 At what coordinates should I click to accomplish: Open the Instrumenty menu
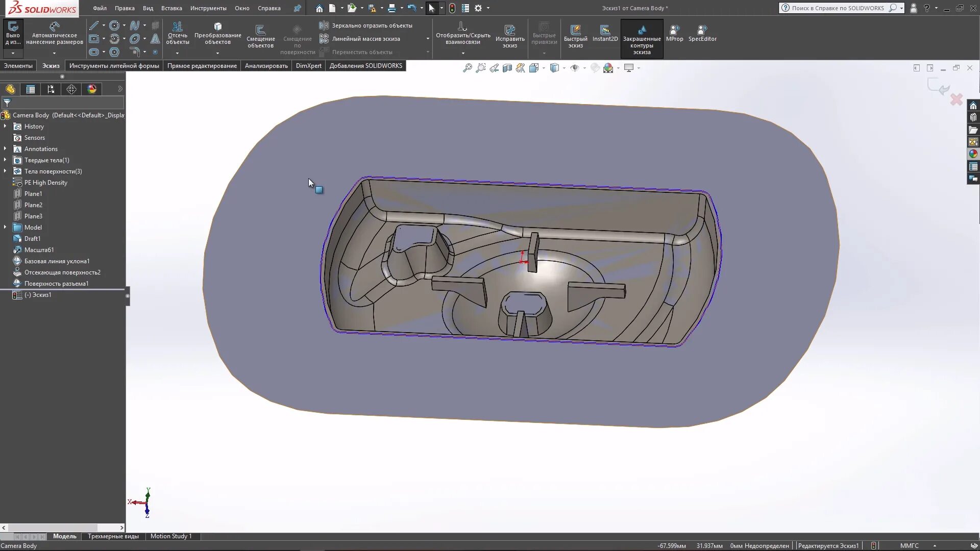[x=209, y=8]
